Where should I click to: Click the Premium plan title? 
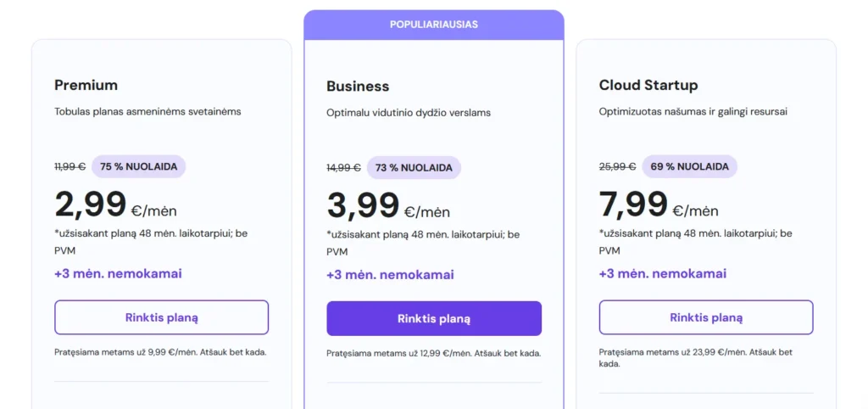point(86,86)
